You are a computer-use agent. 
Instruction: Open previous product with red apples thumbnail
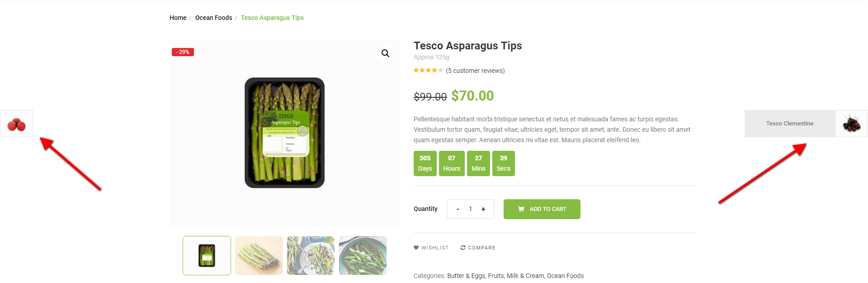[x=17, y=124]
